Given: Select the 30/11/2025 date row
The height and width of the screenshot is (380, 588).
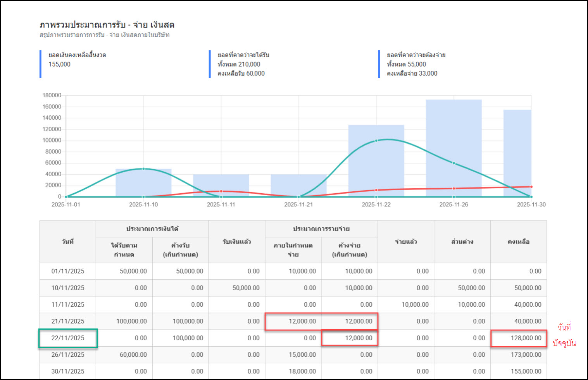Looking at the screenshot, I should coord(68,371).
